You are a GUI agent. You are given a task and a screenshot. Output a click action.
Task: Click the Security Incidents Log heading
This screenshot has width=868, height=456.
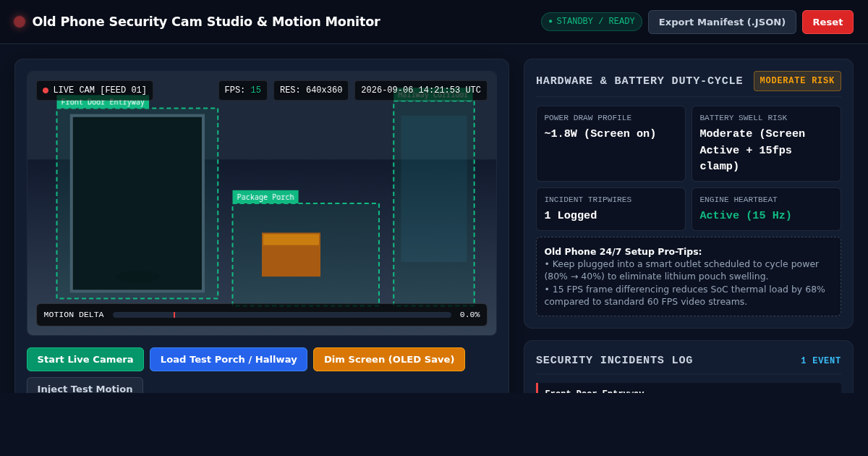(x=614, y=360)
